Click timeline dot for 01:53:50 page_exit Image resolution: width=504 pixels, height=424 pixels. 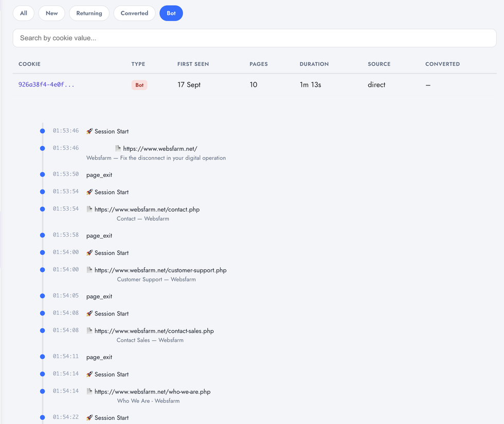42,174
